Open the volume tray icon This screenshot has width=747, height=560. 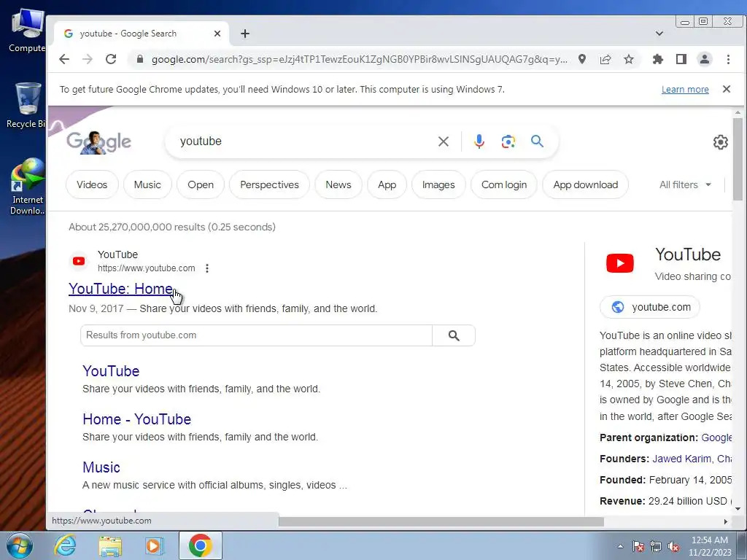coord(673,547)
